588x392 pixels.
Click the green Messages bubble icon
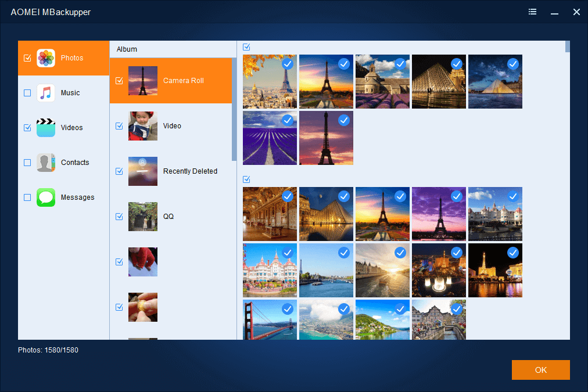[x=46, y=197]
